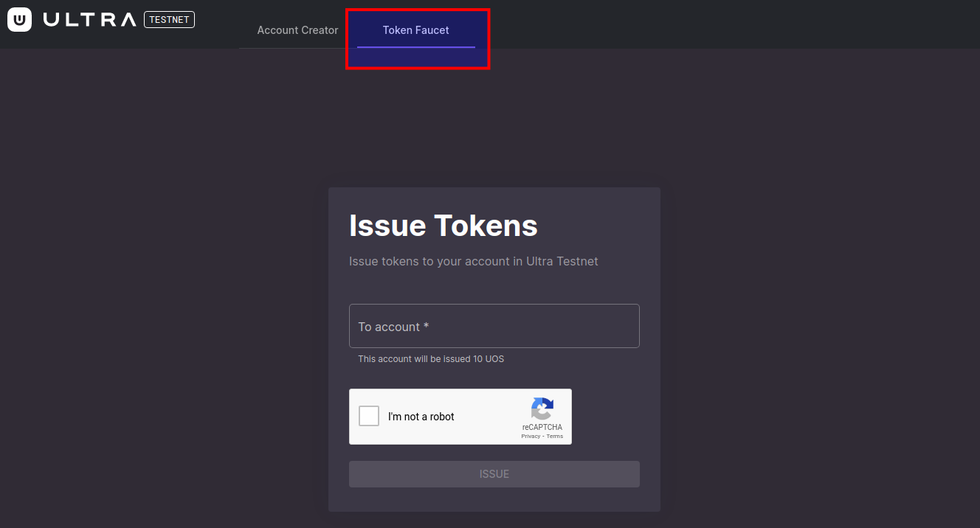Click the 'Issue Tokens' heading
This screenshot has width=980, height=528.
point(443,225)
